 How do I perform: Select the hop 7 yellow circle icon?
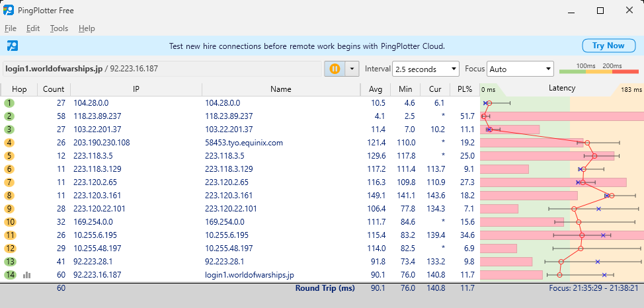coord(9,182)
